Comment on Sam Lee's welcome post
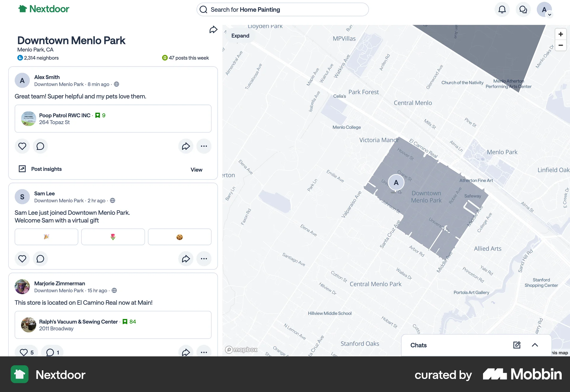Viewport: 570px width, 392px height. point(40,259)
